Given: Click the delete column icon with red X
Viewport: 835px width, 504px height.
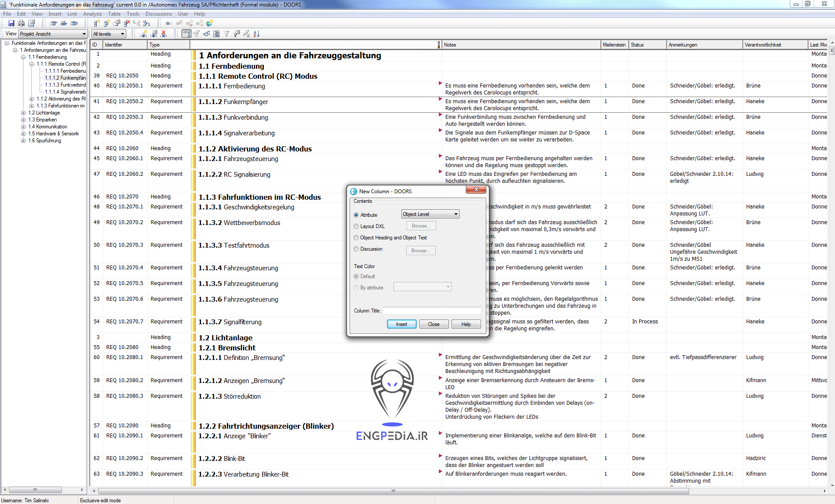Looking at the screenshot, I should [x=164, y=34].
